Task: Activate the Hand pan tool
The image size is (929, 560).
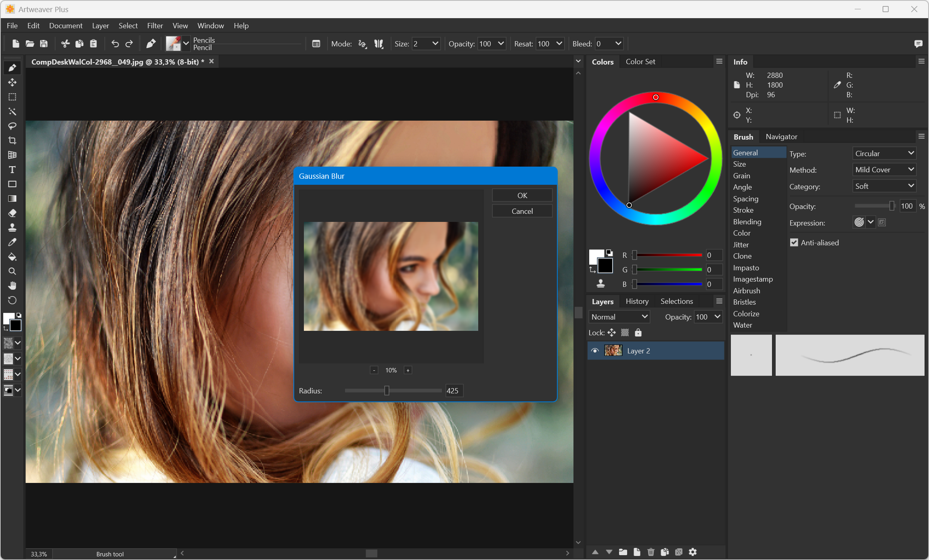Action: pyautogui.click(x=12, y=286)
